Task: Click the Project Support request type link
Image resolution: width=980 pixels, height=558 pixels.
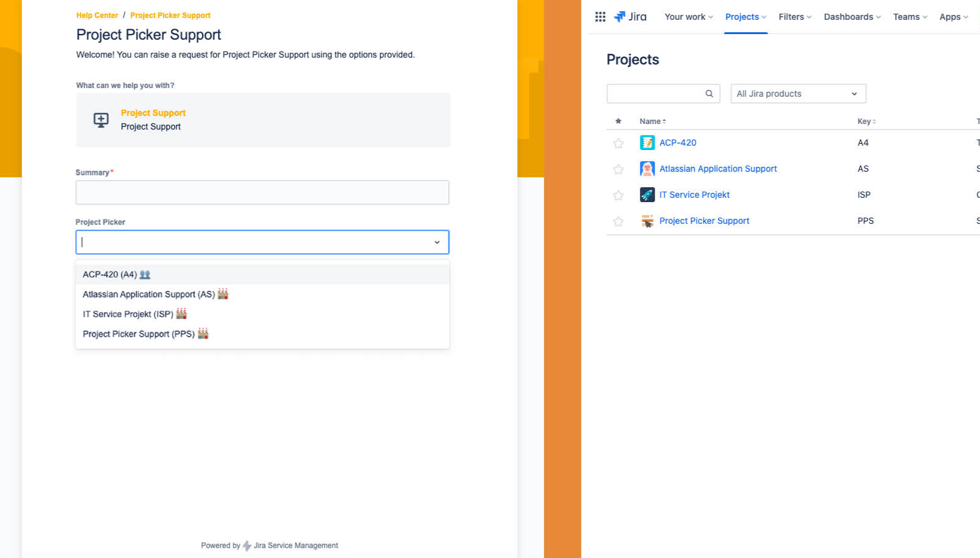Action: tap(153, 113)
